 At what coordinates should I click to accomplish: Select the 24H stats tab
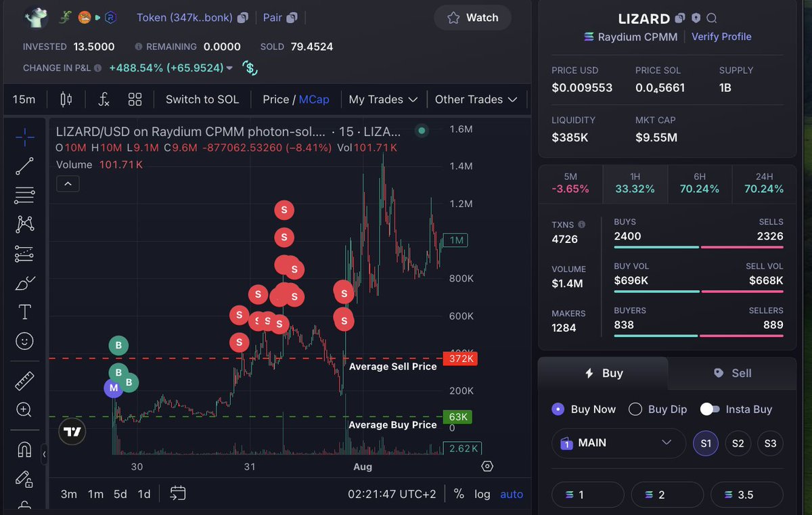point(764,183)
